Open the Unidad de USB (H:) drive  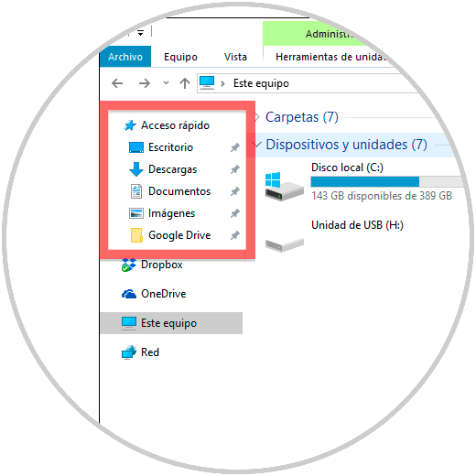(x=357, y=225)
